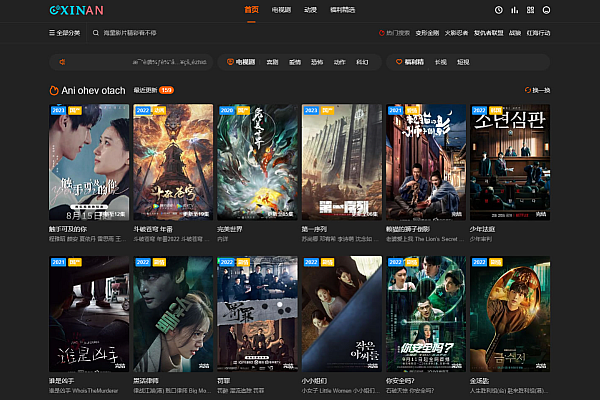
Task: Open the 你安全吗? poster thumbnail
Action: point(426,314)
